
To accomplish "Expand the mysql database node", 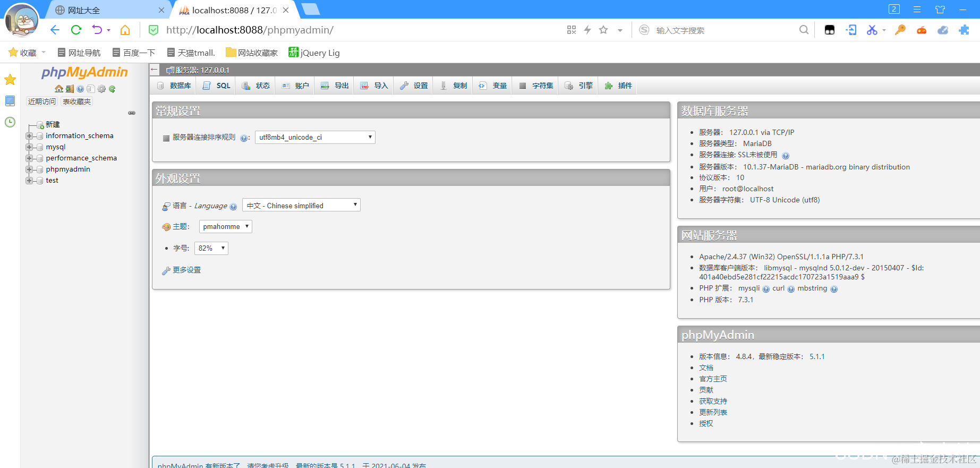I will [29, 147].
